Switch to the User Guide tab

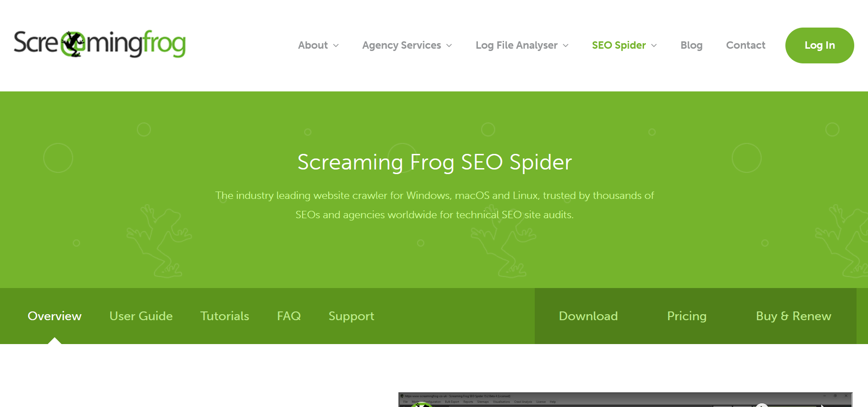coord(141,316)
